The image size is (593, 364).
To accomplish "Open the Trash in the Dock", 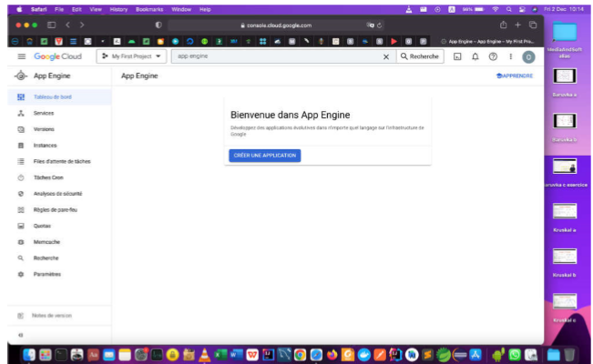I will (x=569, y=355).
